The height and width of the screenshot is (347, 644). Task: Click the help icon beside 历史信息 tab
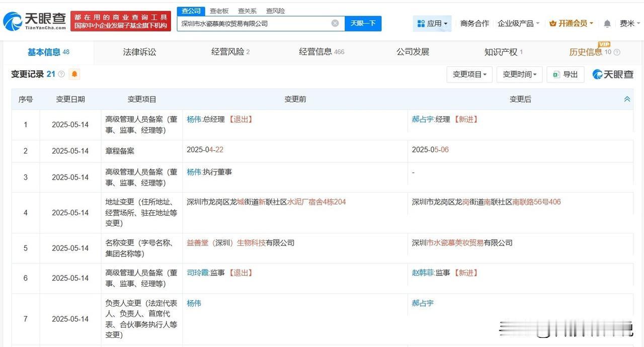pos(617,52)
